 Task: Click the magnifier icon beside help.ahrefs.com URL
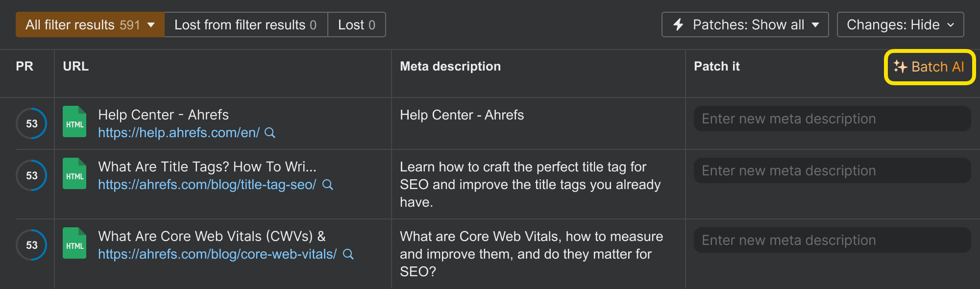click(270, 133)
